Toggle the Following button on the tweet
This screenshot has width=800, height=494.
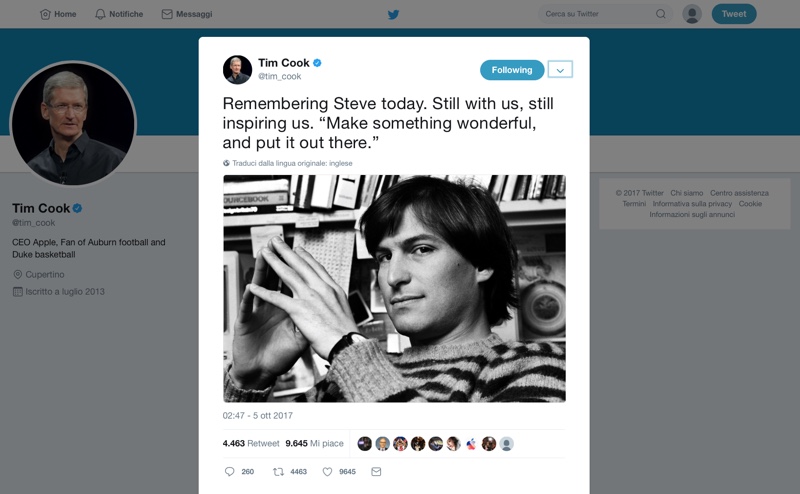(512, 70)
